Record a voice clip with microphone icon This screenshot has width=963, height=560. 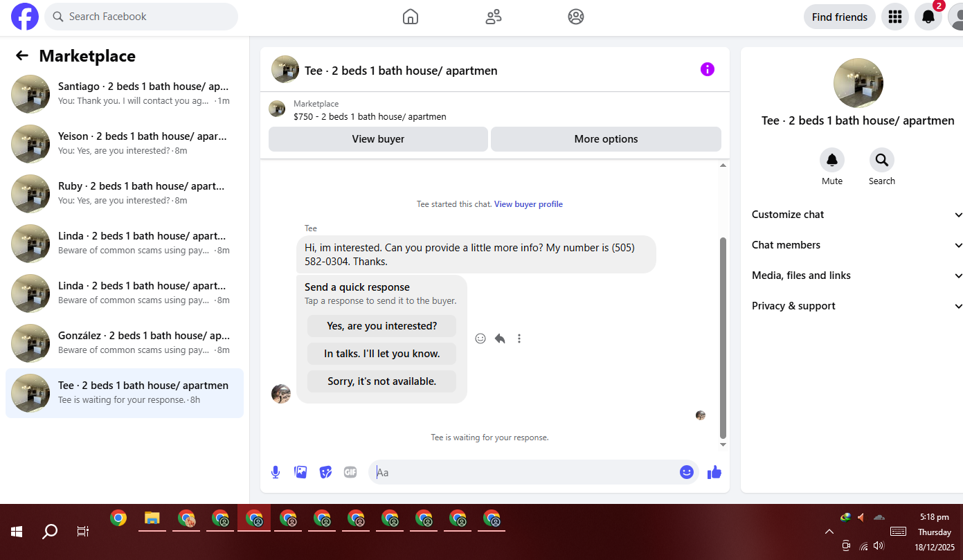(x=276, y=472)
